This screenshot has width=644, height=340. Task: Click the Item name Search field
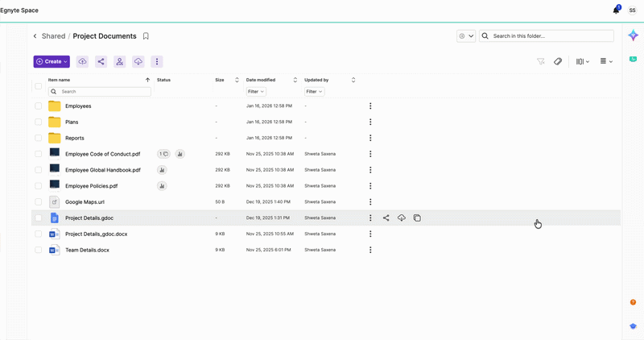[x=100, y=92]
